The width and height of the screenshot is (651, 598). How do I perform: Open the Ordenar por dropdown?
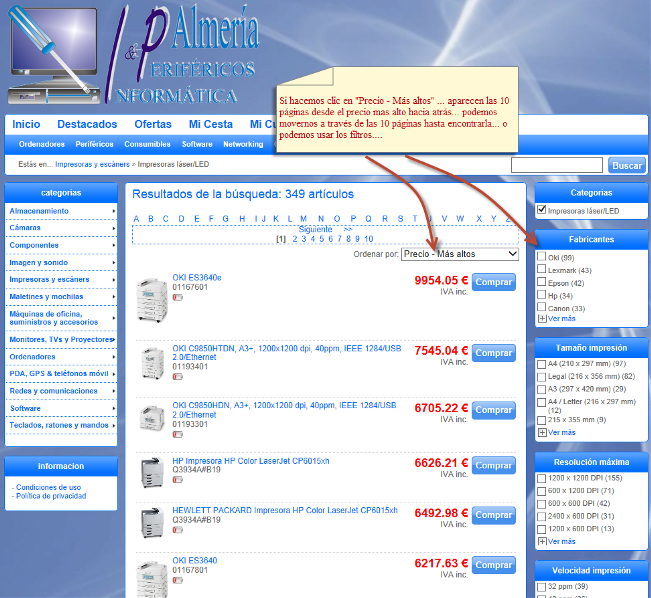(460, 254)
